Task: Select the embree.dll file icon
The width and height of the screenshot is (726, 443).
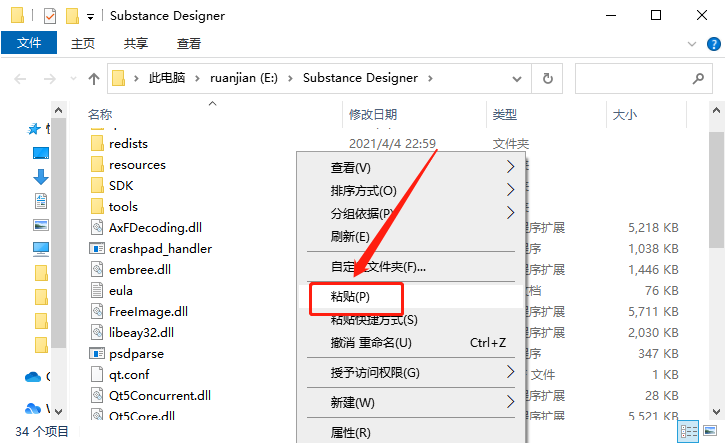Action: (x=97, y=269)
